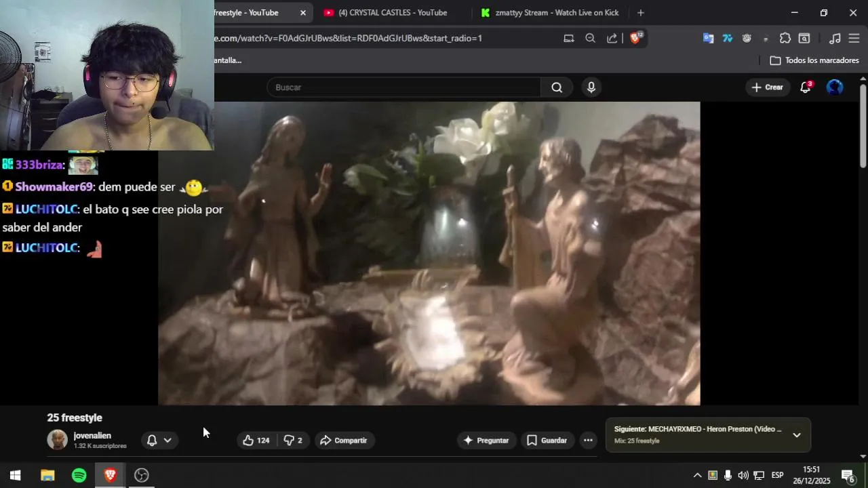Click the 7TV extension icon
This screenshot has height=488, width=868.
click(728, 39)
